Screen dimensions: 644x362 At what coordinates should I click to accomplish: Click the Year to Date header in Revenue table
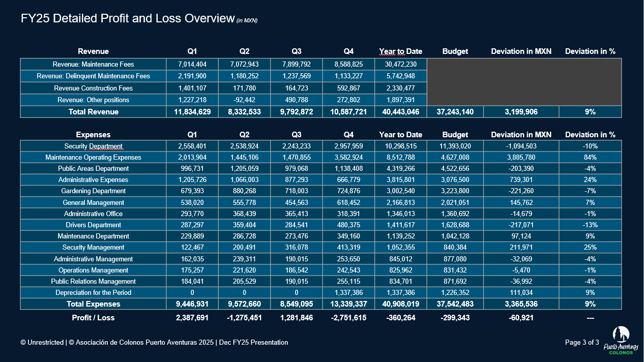tap(400, 51)
